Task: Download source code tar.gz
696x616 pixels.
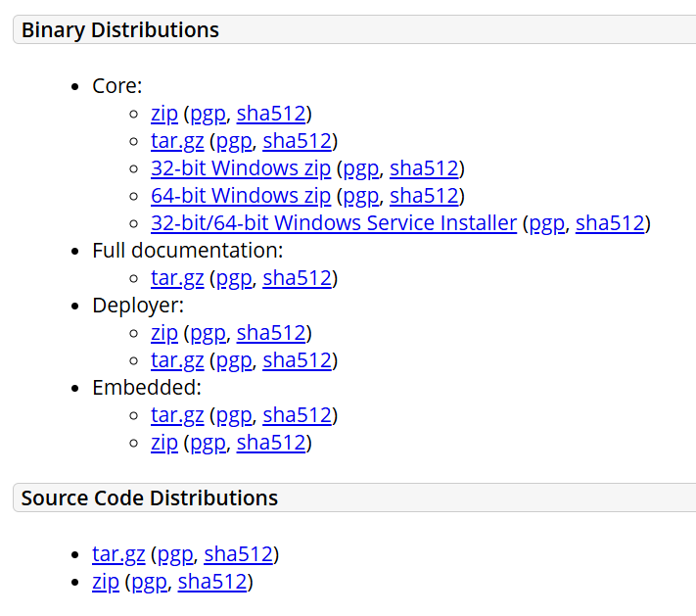Action: 118,554
